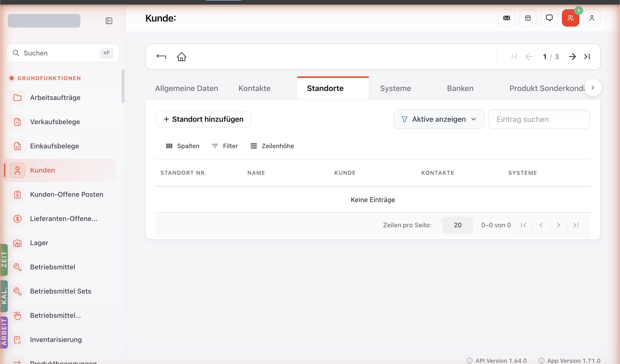Open Lager in the sidebar

point(60,243)
